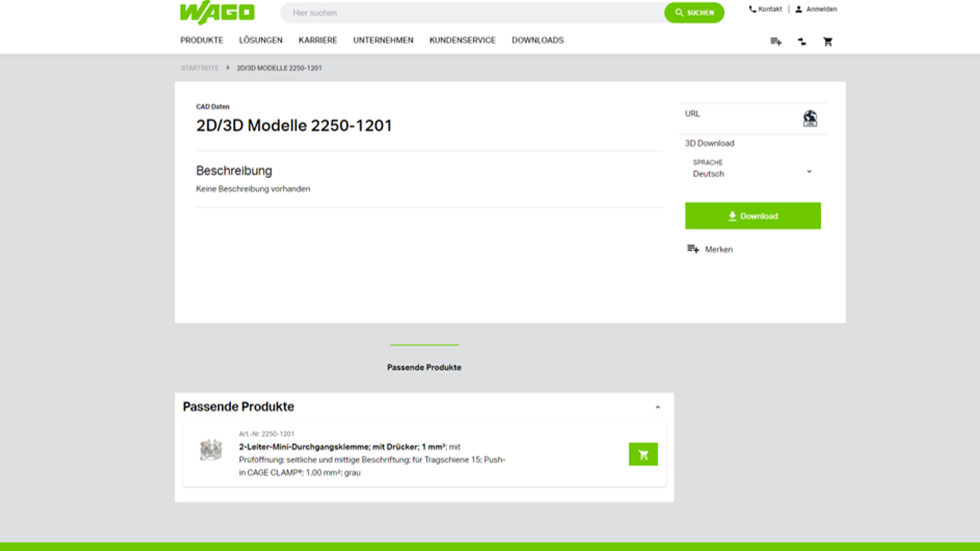Open the Unternehmen menu
980x551 pixels.
tap(383, 40)
